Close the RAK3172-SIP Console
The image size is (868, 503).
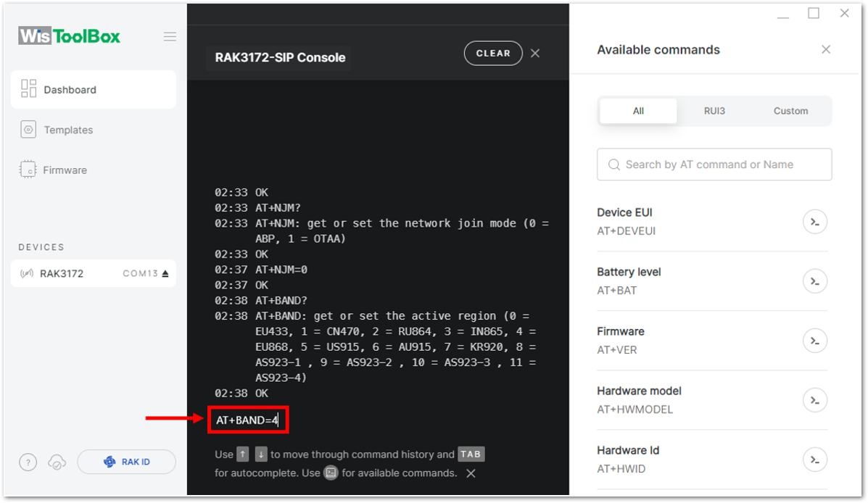pyautogui.click(x=534, y=53)
